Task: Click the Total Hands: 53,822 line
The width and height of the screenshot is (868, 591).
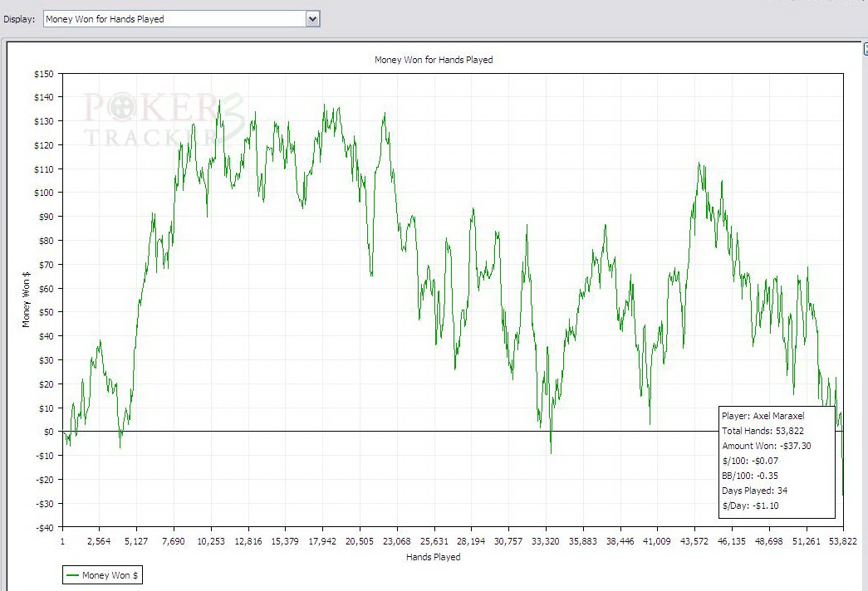Action: tap(763, 431)
